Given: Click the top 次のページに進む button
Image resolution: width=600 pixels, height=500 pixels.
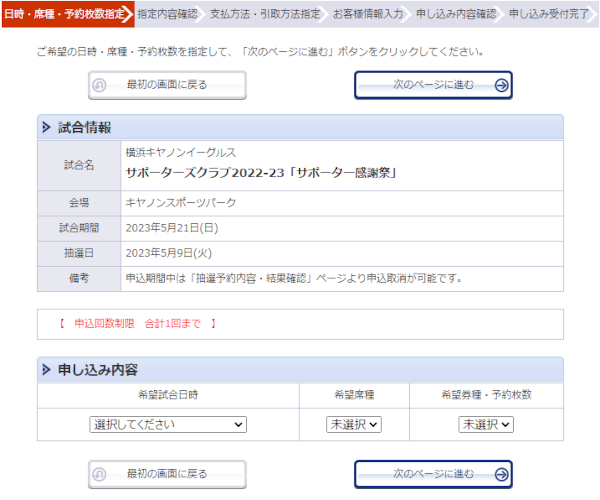Looking at the screenshot, I should pyautogui.click(x=433, y=85).
